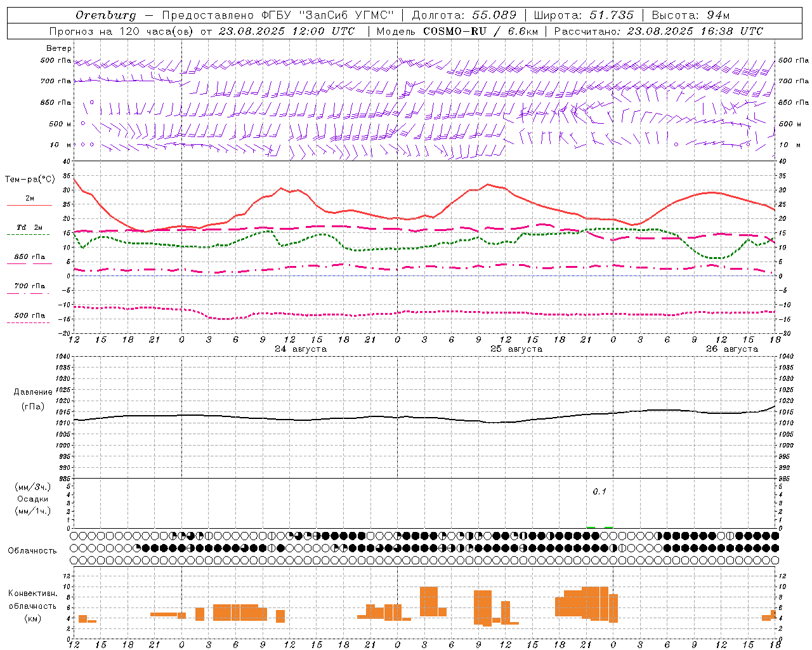This screenshot has width=812, height=650.
Task: Click the Широта: 51.735 value
Action: (584, 15)
